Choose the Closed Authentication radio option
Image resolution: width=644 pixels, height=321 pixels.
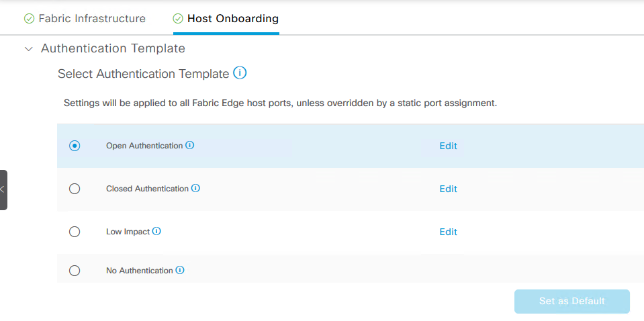[x=75, y=189]
